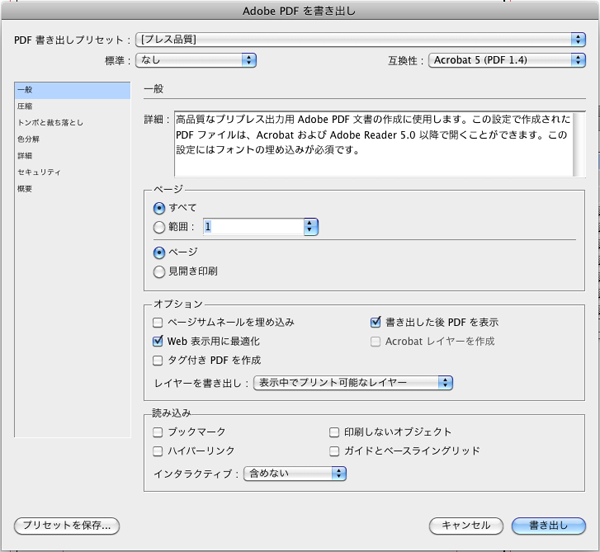This screenshot has height=552, width=600.
Task: Choose the ページ radio button
Action: 159,253
